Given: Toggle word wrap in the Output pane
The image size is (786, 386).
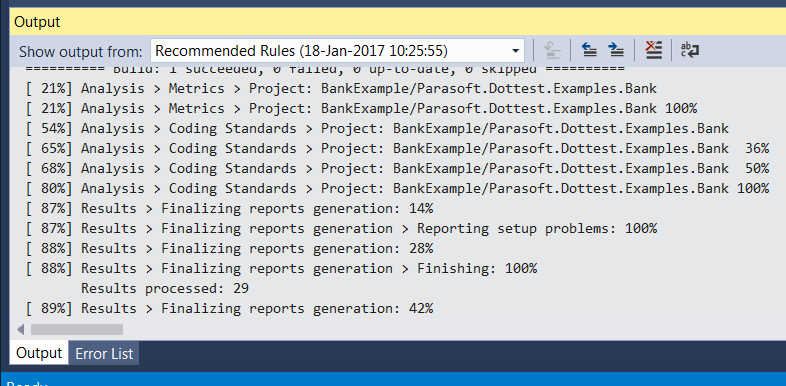Looking at the screenshot, I should click(690, 50).
